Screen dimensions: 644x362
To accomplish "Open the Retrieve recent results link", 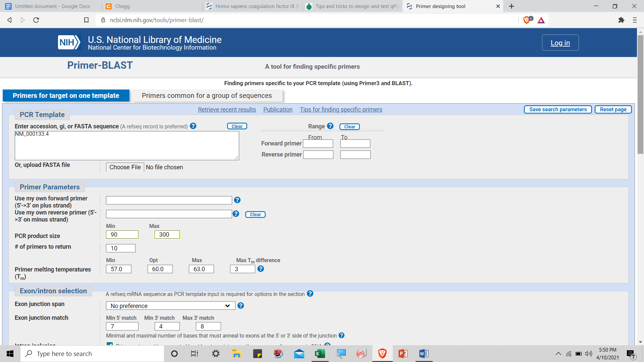I will (x=227, y=110).
